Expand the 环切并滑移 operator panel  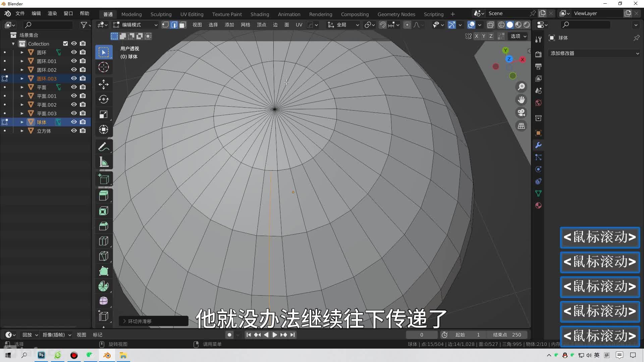tap(154, 321)
